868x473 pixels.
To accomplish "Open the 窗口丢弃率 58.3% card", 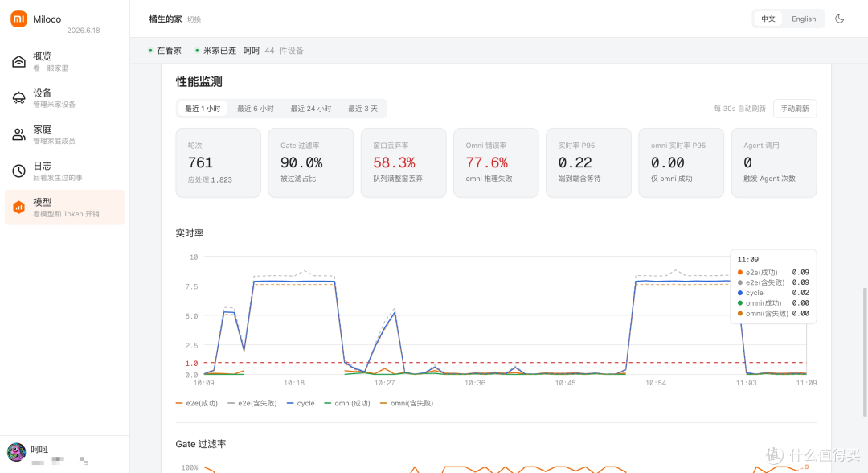I will pos(403,162).
